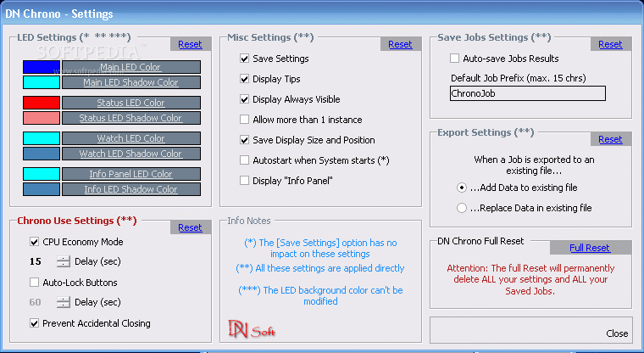Enable the Auto-Lock Buttons checkbox
This screenshot has height=353, width=644.
click(x=35, y=283)
